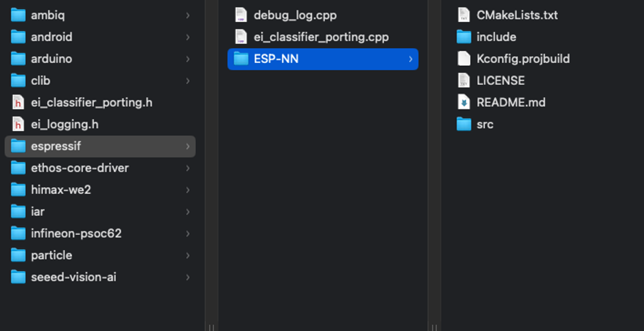Screen dimensions: 644x331
Task: Click chevron next to himax-we2
Action: [x=188, y=190]
